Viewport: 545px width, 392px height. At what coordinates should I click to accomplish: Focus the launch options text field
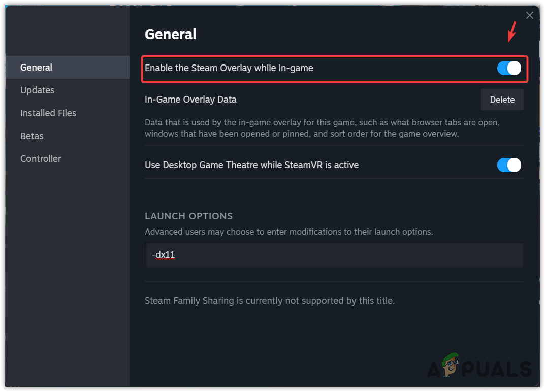(334, 255)
